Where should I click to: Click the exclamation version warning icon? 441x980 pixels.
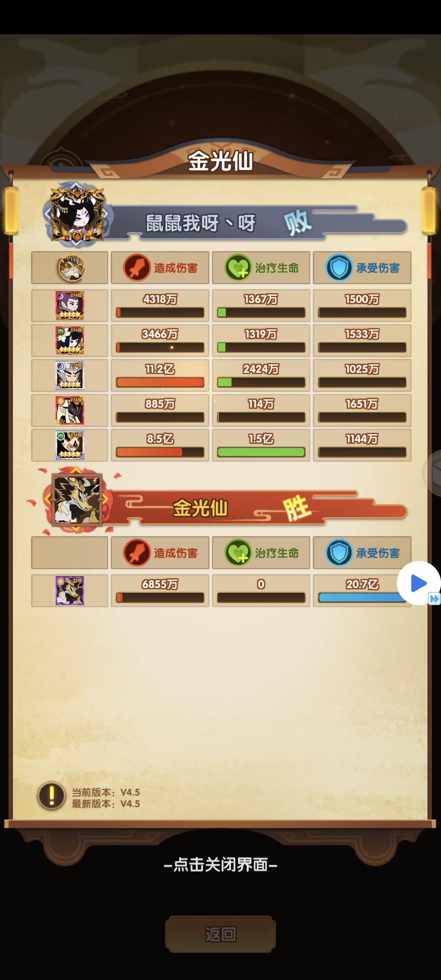52,796
